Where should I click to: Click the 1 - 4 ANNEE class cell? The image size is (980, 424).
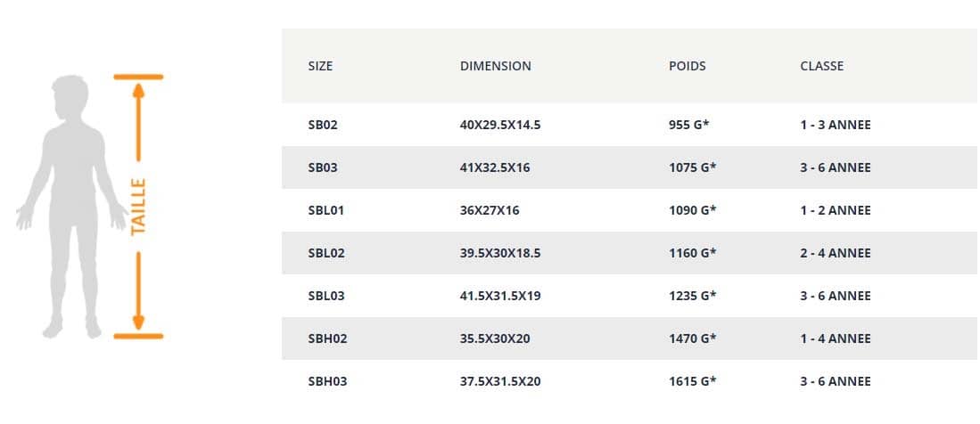[x=836, y=338]
